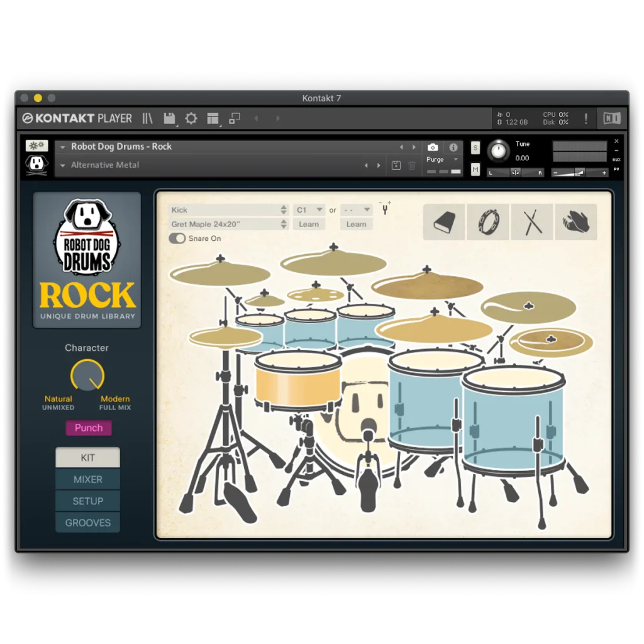Toggle the PV button
644x644 pixels.
[x=616, y=169]
